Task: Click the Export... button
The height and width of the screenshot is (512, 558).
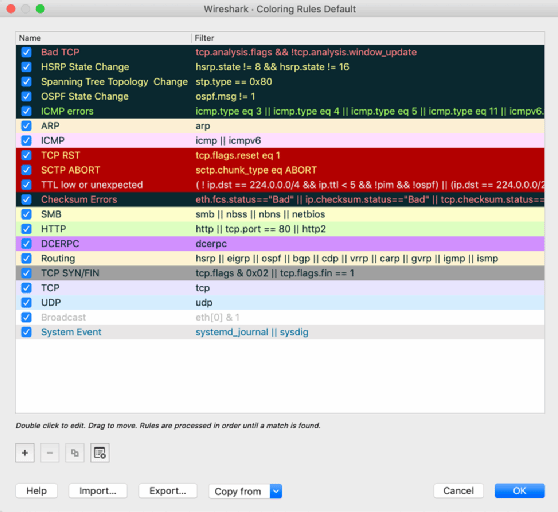Action: point(168,491)
